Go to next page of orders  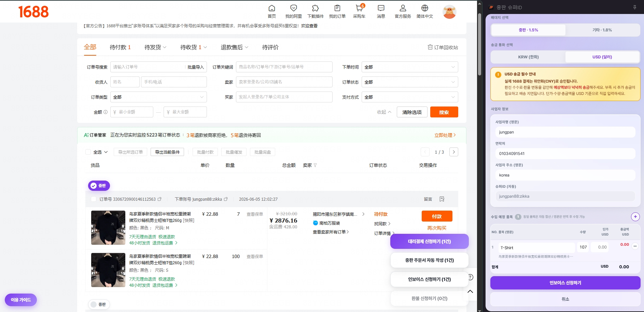coord(454,152)
